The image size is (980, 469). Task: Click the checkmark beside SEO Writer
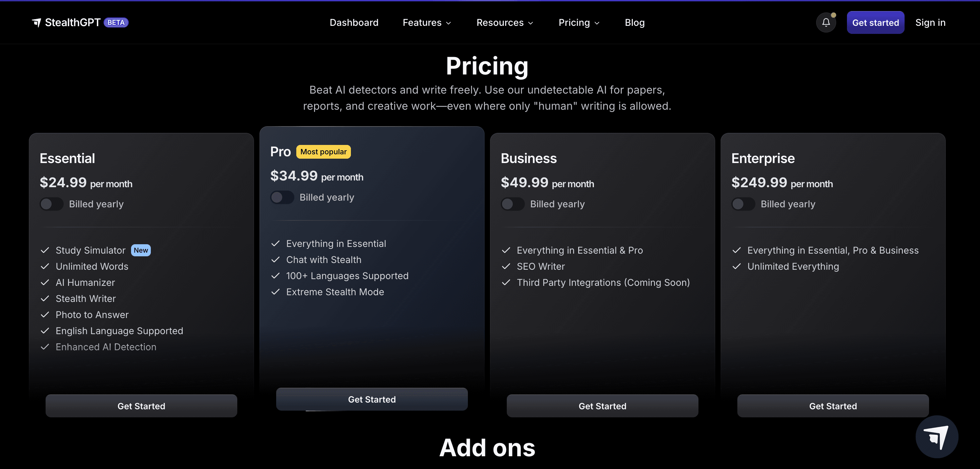pyautogui.click(x=506, y=266)
